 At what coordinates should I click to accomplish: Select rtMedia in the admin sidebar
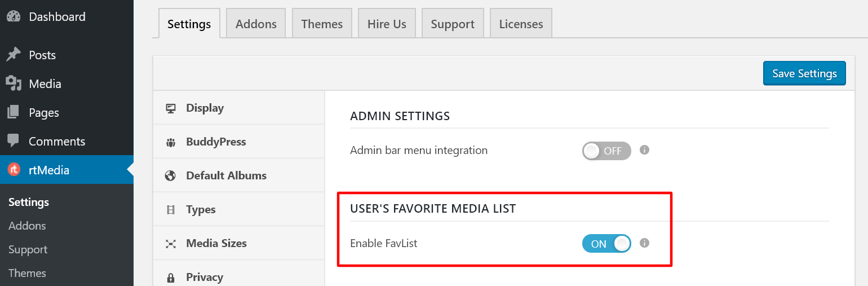67,170
